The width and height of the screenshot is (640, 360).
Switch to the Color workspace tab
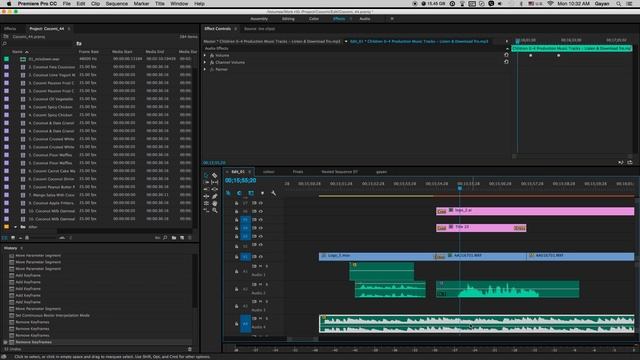(313, 19)
